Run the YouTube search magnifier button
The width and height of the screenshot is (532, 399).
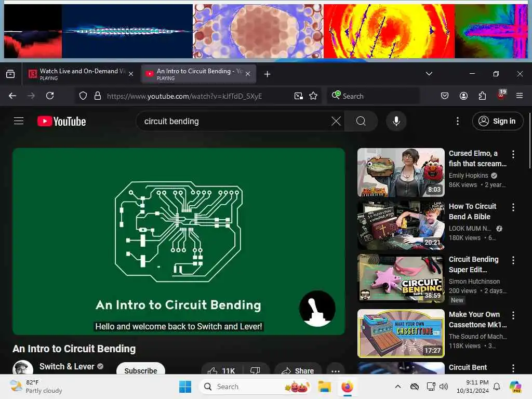(x=361, y=121)
